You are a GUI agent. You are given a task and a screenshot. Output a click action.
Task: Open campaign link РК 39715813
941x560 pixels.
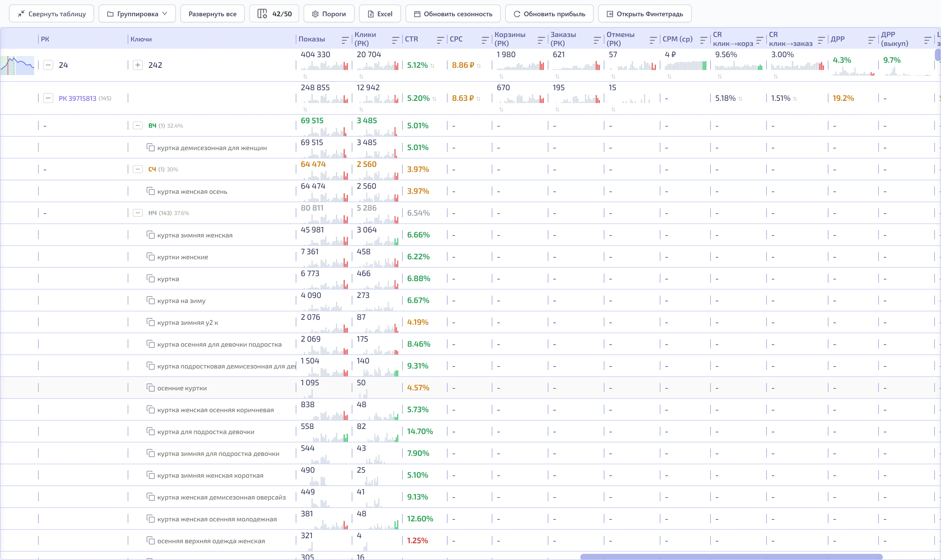pyautogui.click(x=77, y=99)
